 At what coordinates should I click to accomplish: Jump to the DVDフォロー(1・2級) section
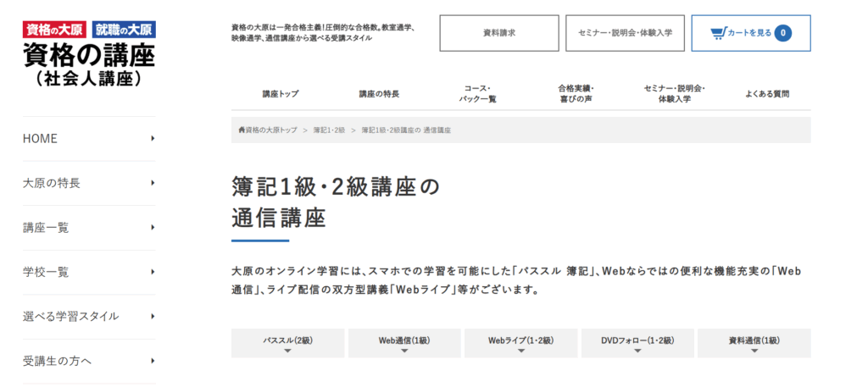tap(637, 343)
